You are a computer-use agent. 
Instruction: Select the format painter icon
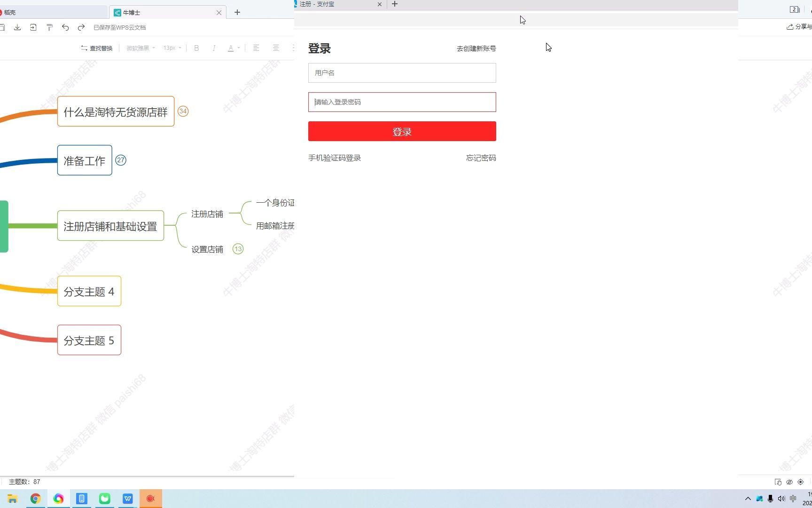(x=49, y=27)
